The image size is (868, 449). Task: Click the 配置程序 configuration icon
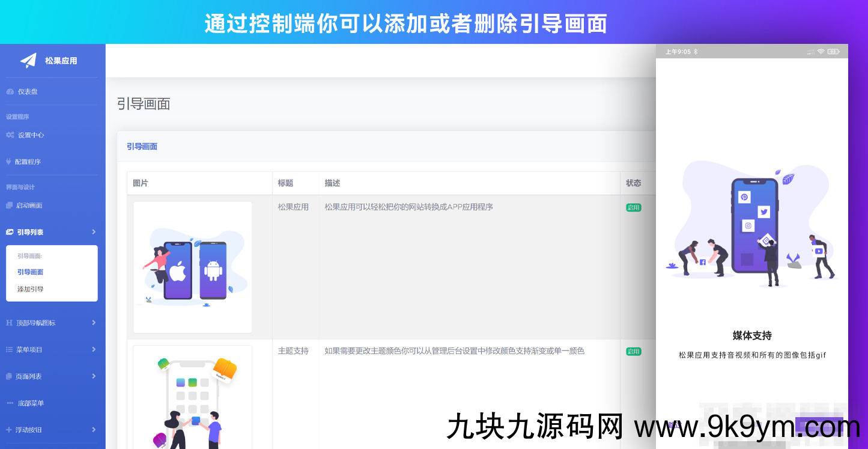[x=8, y=162]
